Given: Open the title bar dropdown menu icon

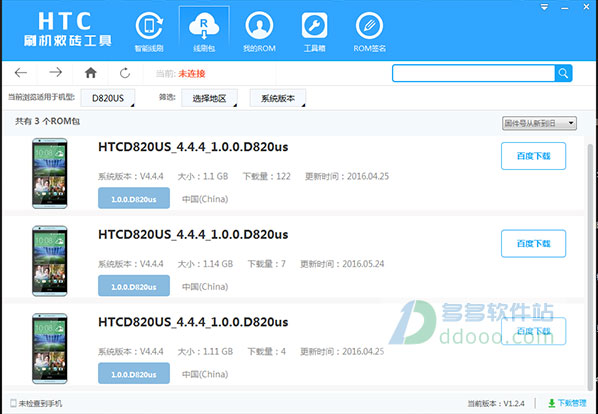Looking at the screenshot, I should [544, 7].
